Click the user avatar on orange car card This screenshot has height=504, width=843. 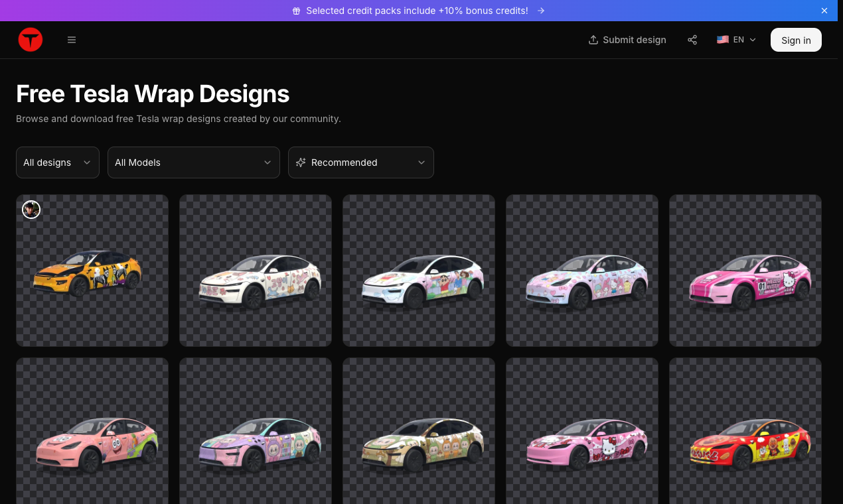click(31, 210)
